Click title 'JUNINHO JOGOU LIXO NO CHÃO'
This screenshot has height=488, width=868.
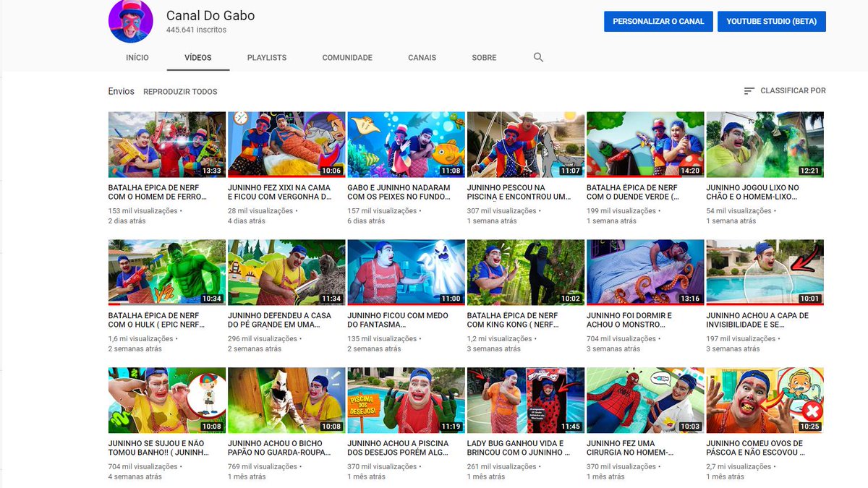(x=753, y=192)
